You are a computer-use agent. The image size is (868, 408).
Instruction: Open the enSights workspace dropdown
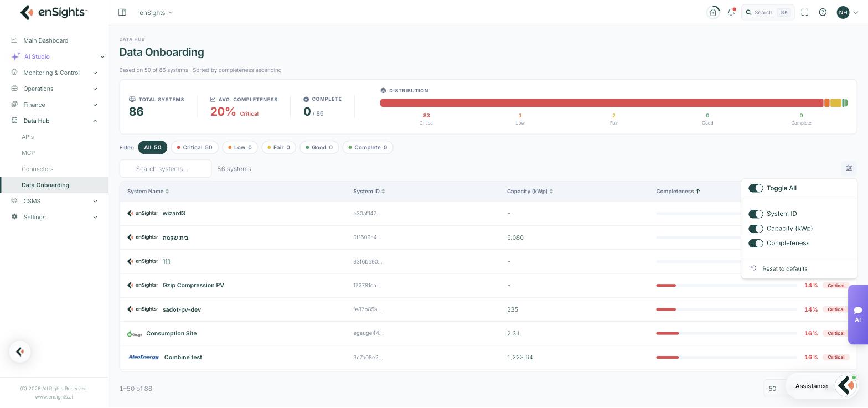156,12
